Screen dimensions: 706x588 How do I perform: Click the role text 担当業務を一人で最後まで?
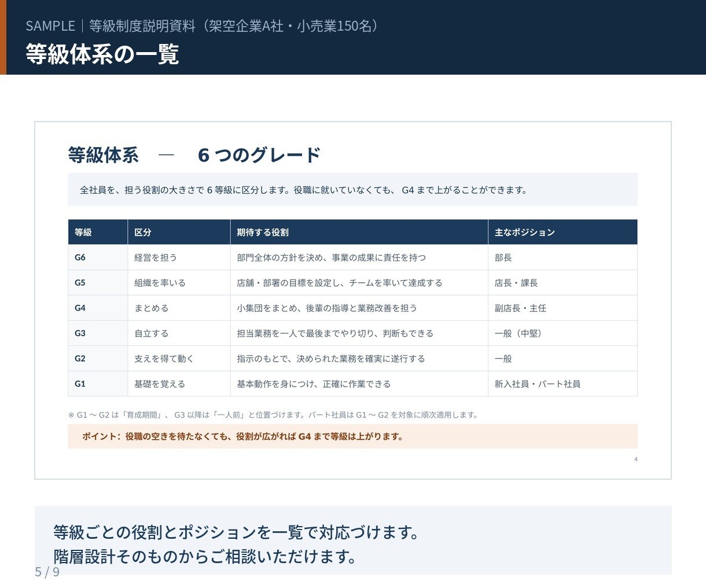tap(335, 333)
